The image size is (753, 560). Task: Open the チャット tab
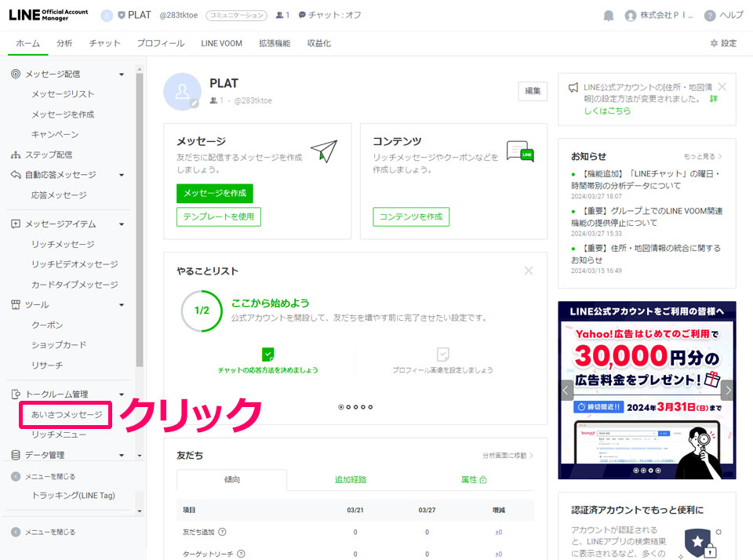[104, 43]
